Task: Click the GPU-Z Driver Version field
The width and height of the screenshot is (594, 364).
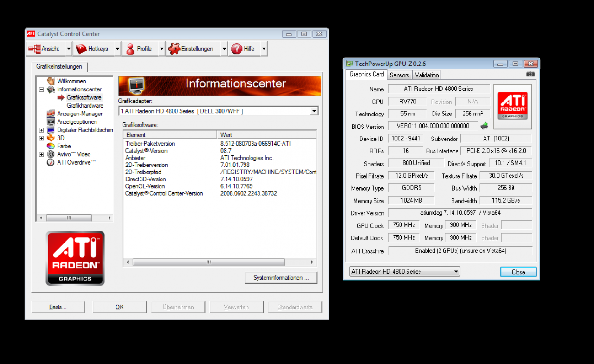Action: pyautogui.click(x=460, y=213)
